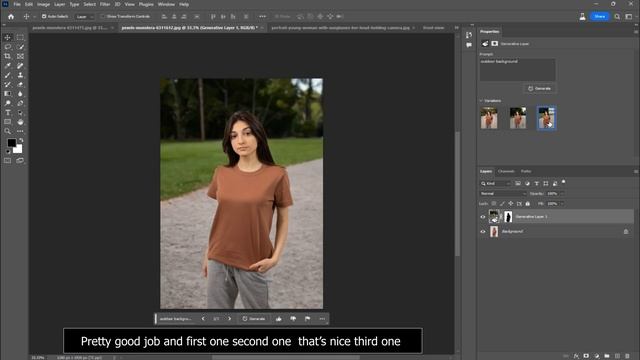Open the Edit Toolbar three-dots menu

coord(20,131)
